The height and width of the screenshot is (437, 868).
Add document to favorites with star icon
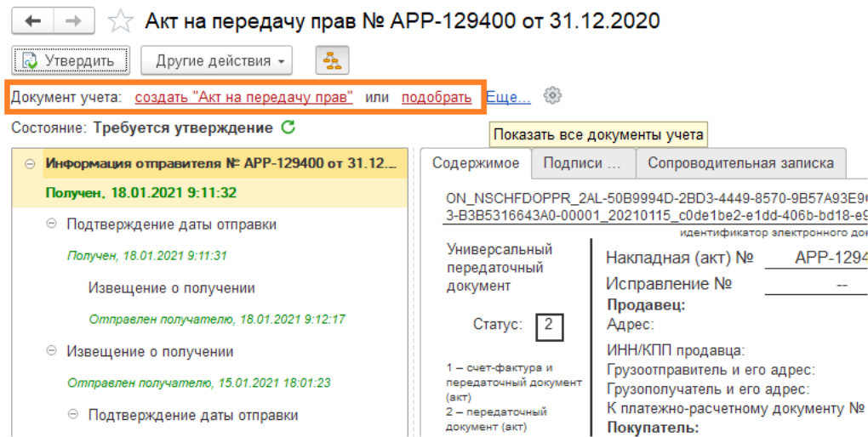[122, 21]
